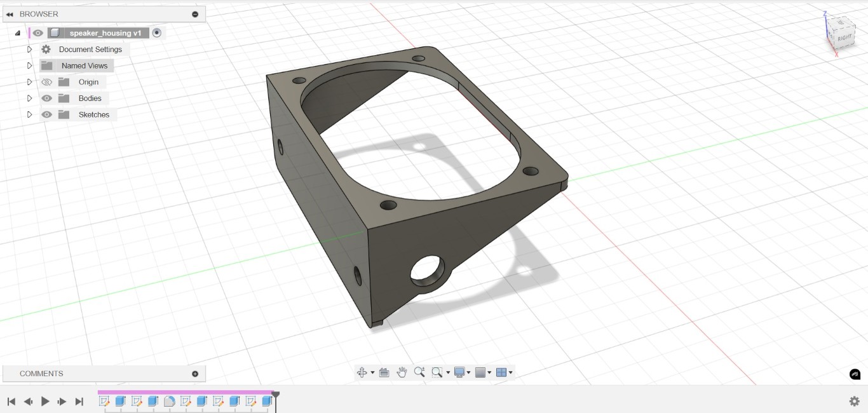Toggle visibility eye of speaker_housing v1
This screenshot has height=413, width=868.
click(38, 33)
